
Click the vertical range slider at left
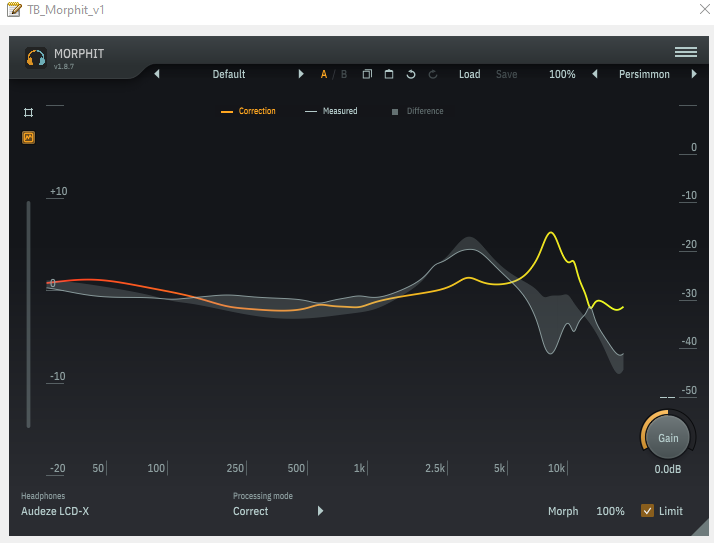coord(28,314)
